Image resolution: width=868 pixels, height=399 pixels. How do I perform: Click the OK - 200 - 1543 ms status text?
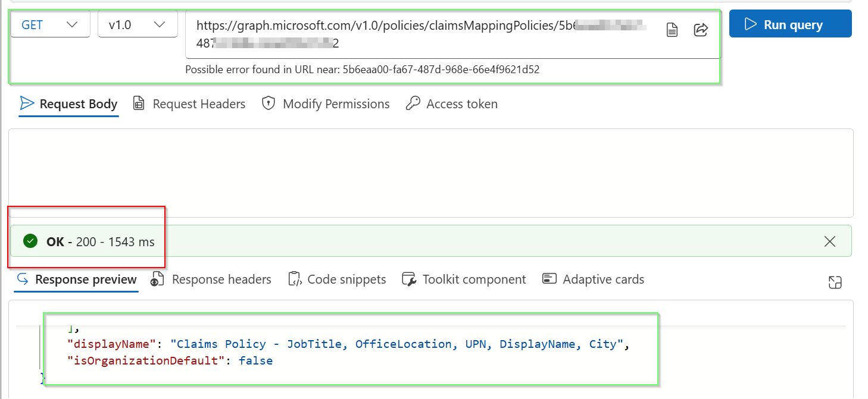click(100, 241)
